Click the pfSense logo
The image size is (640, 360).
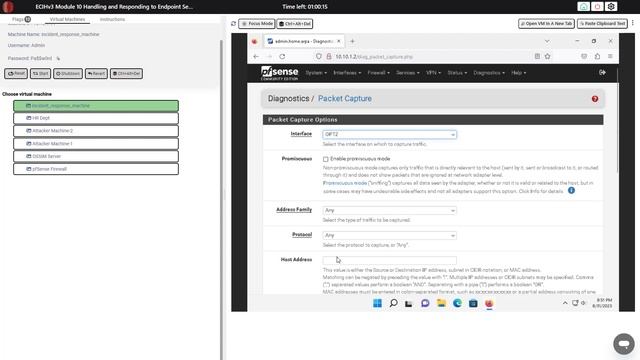point(280,73)
